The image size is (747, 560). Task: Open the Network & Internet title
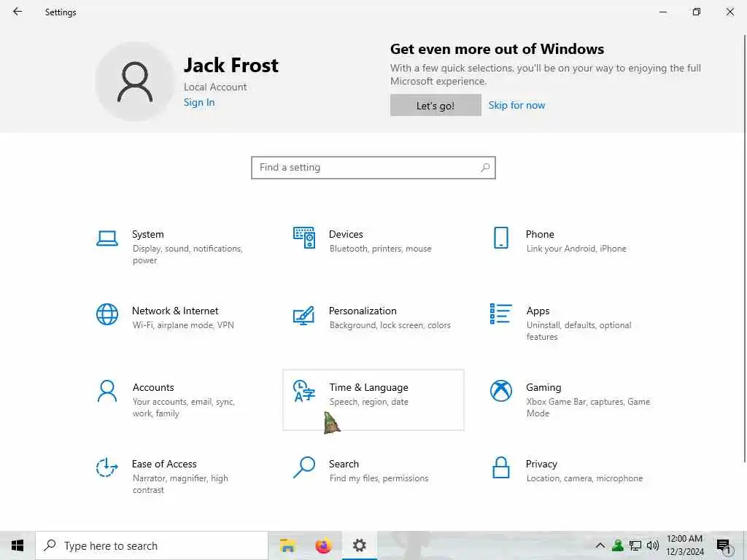(x=175, y=311)
